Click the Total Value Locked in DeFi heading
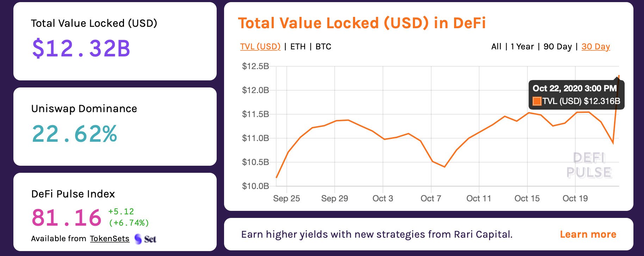The image size is (644, 256). tap(362, 23)
